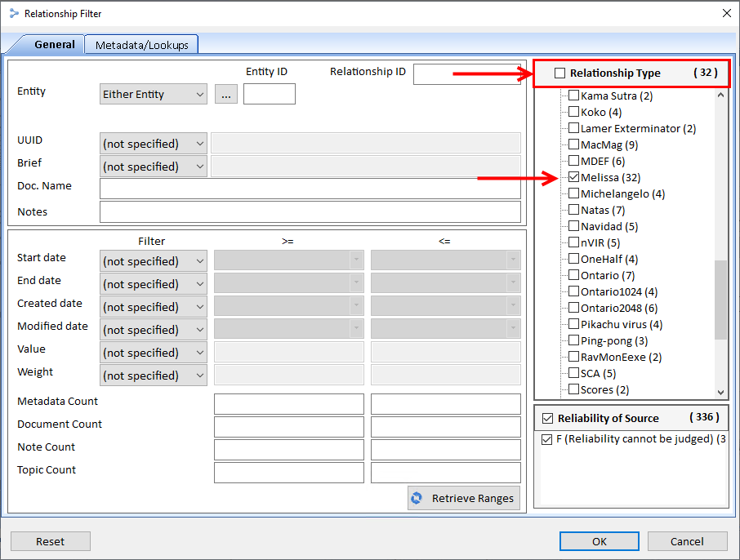This screenshot has height=560, width=740.
Task: Open the Start date filter dropdown
Action: tap(153, 261)
